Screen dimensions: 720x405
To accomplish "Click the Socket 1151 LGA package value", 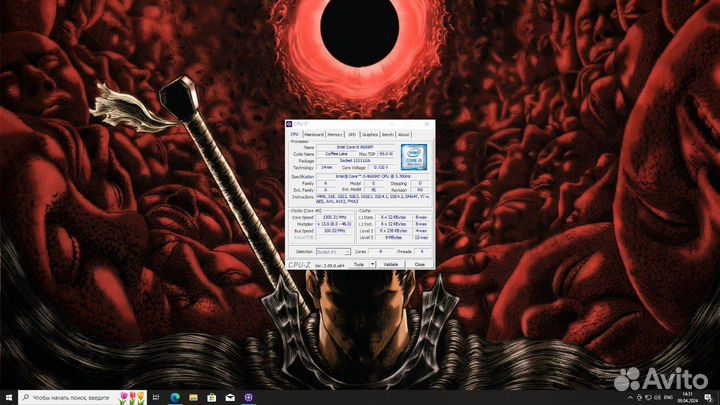I will [x=355, y=161].
